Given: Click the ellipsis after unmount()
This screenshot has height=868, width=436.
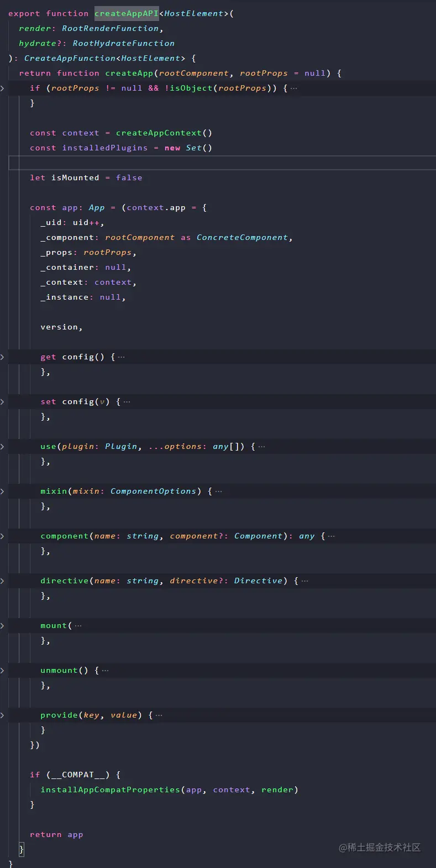Looking at the screenshot, I should click(x=105, y=671).
